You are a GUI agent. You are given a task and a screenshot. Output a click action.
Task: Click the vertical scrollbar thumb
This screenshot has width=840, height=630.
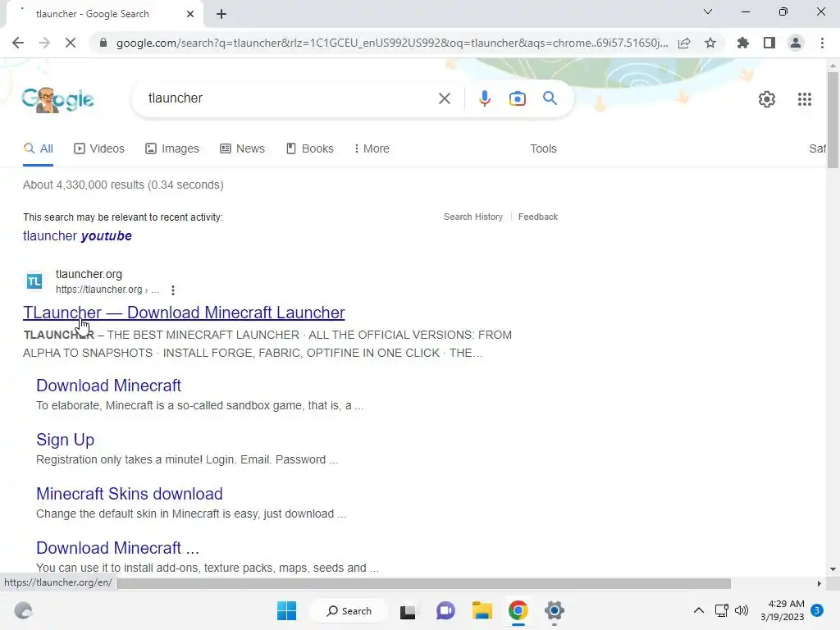(833, 119)
